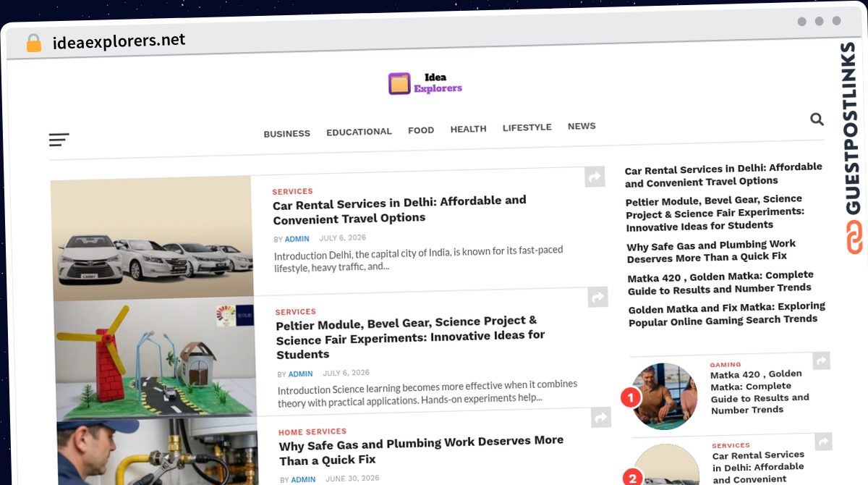Open the Business menu
The height and width of the screenshot is (485, 868).
(286, 134)
